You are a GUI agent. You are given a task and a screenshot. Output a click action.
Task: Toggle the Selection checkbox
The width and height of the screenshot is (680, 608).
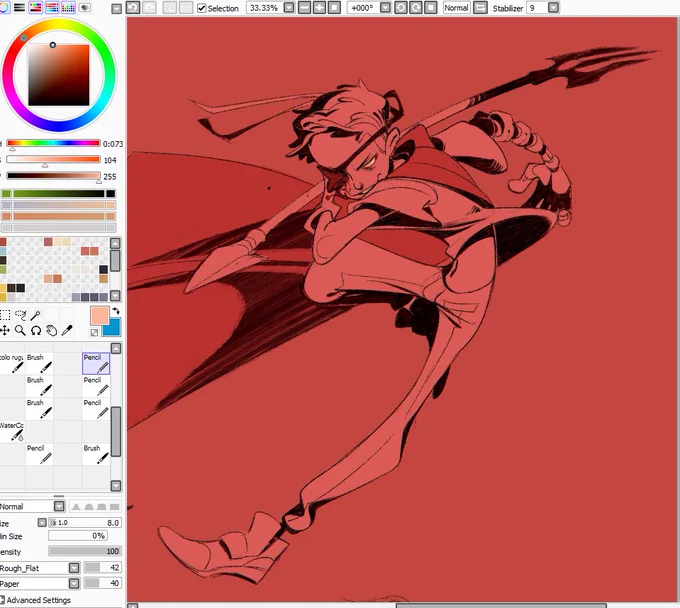point(202,8)
